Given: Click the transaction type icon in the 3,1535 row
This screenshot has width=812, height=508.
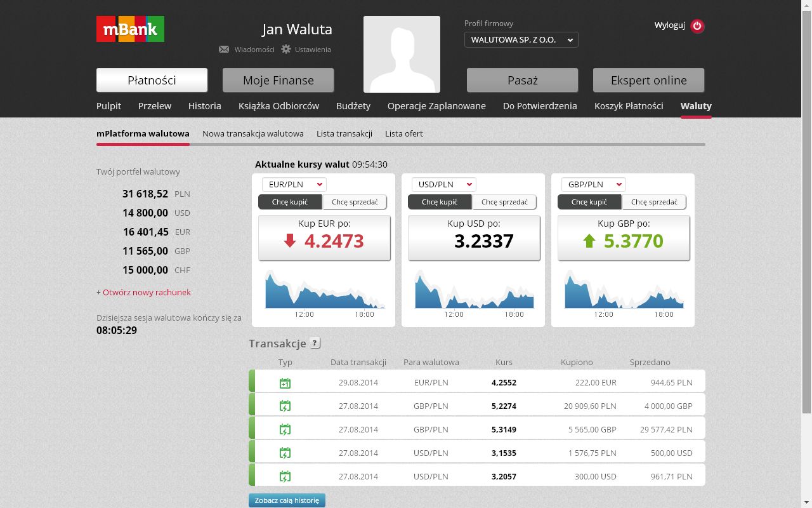Looking at the screenshot, I should tap(285, 453).
